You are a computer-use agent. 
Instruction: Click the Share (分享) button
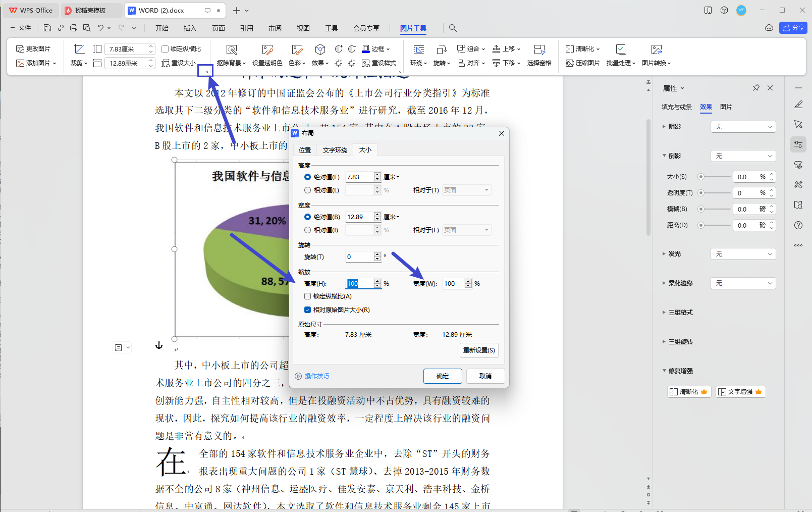click(793, 28)
